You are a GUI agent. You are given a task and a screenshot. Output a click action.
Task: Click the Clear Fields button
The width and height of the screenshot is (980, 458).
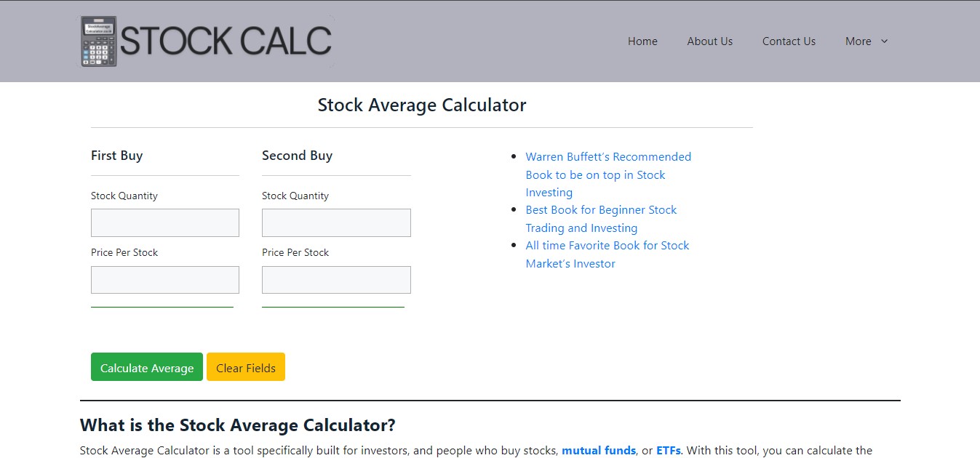[x=246, y=367]
